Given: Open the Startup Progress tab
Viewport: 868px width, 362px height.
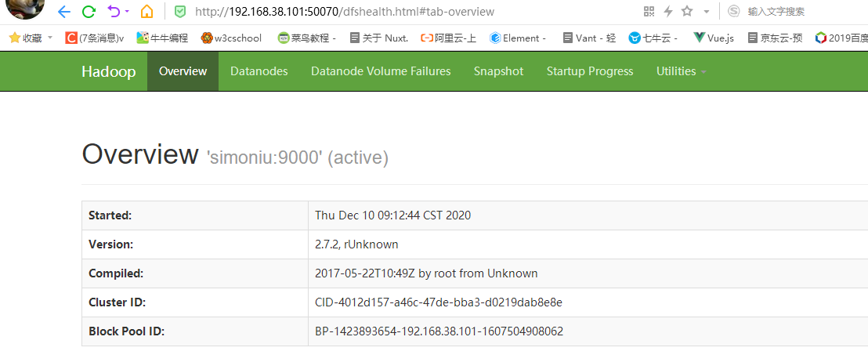Looking at the screenshot, I should [589, 71].
